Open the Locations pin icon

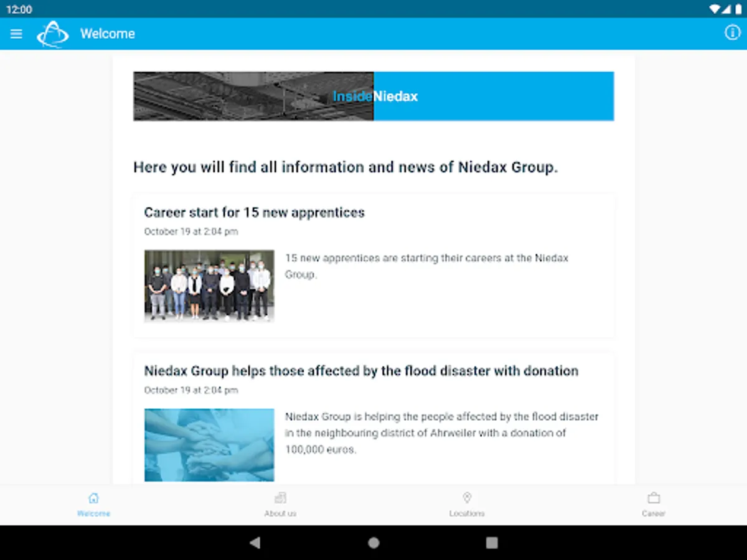[467, 498]
